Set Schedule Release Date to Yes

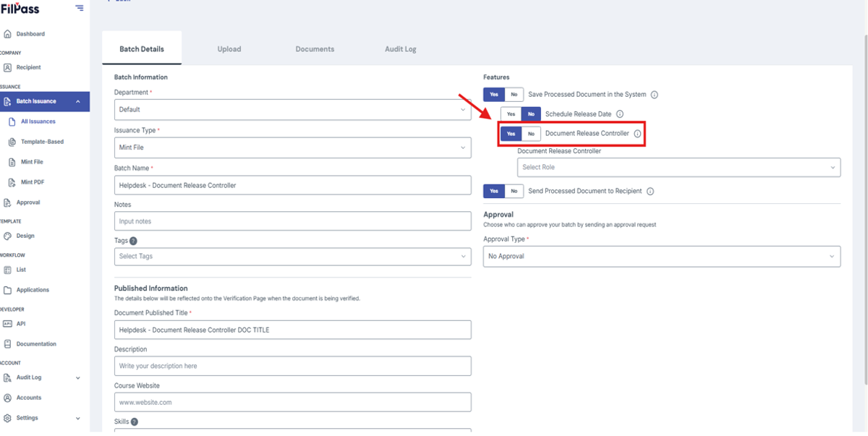[511, 114]
